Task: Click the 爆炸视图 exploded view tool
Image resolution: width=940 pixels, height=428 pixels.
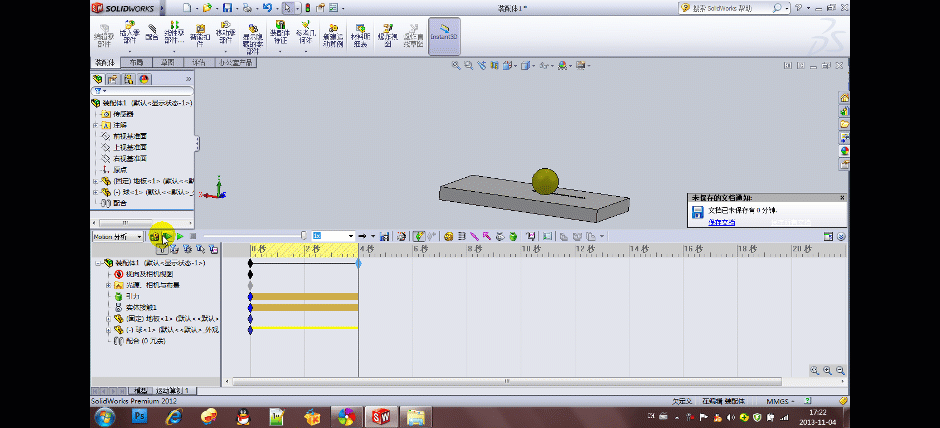Action: coord(388,35)
